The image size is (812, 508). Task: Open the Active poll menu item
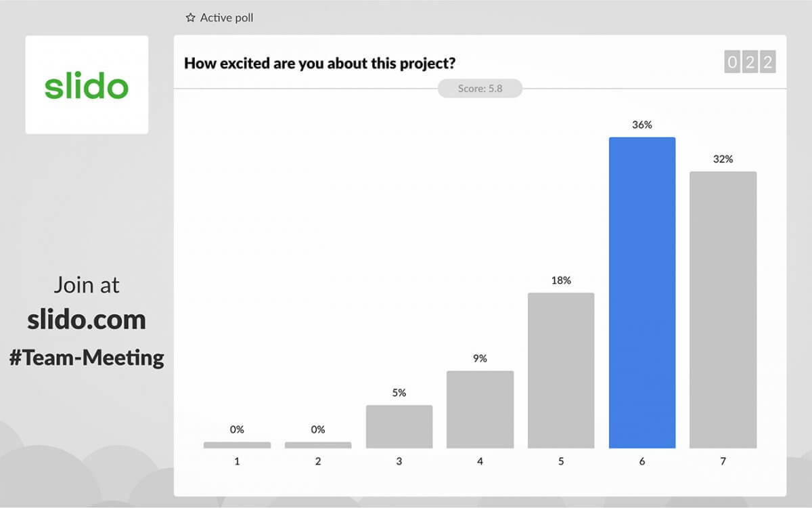pyautogui.click(x=224, y=18)
